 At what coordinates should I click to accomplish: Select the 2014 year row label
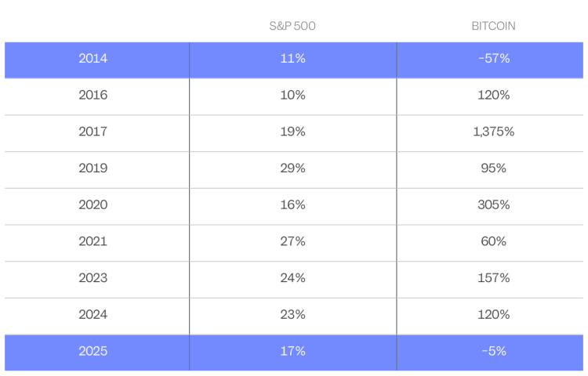(93, 59)
